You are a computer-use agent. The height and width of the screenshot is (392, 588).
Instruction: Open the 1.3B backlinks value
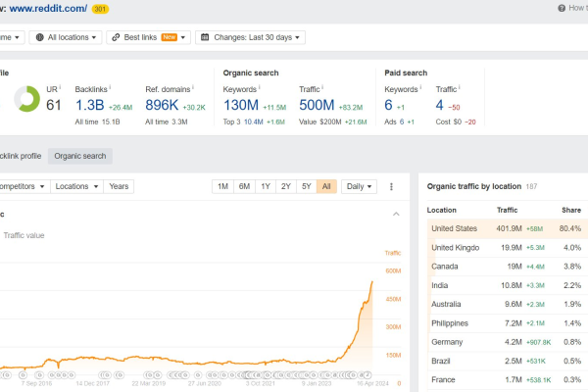coord(89,105)
